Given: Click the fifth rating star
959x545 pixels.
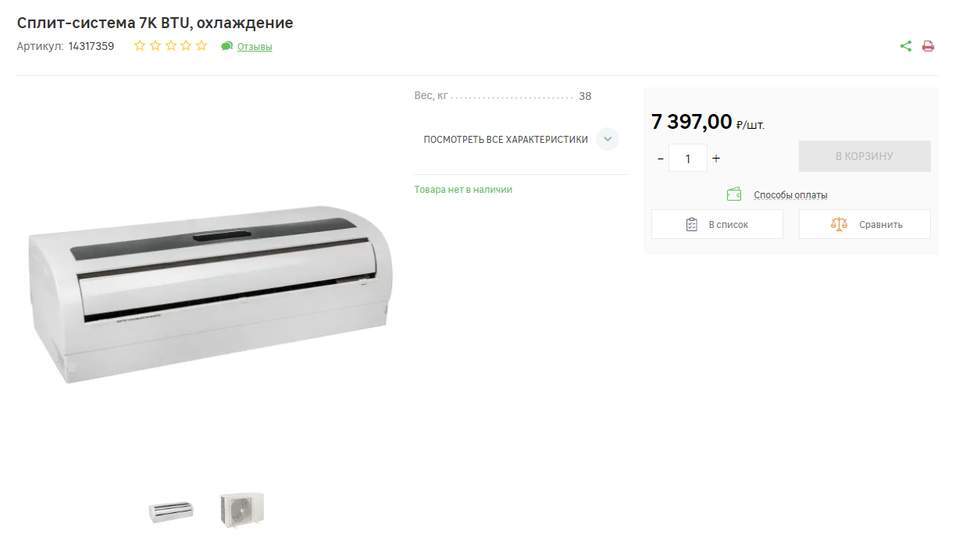Looking at the screenshot, I should click(201, 46).
